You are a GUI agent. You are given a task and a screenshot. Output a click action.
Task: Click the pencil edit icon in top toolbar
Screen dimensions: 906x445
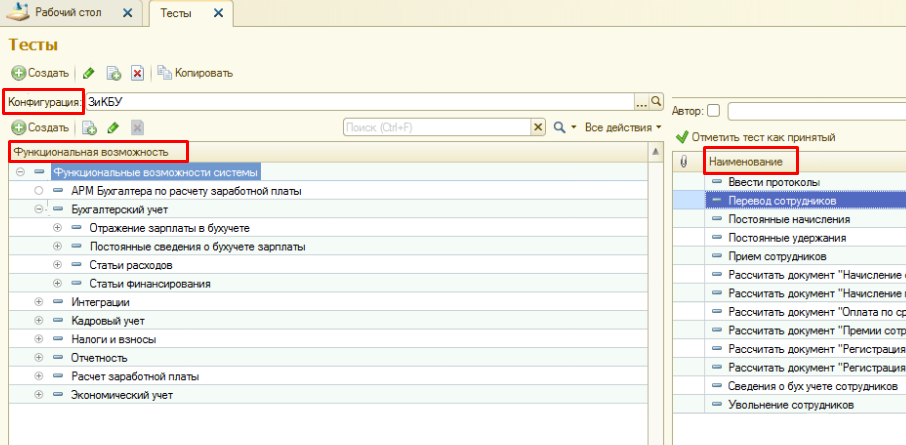[88, 73]
